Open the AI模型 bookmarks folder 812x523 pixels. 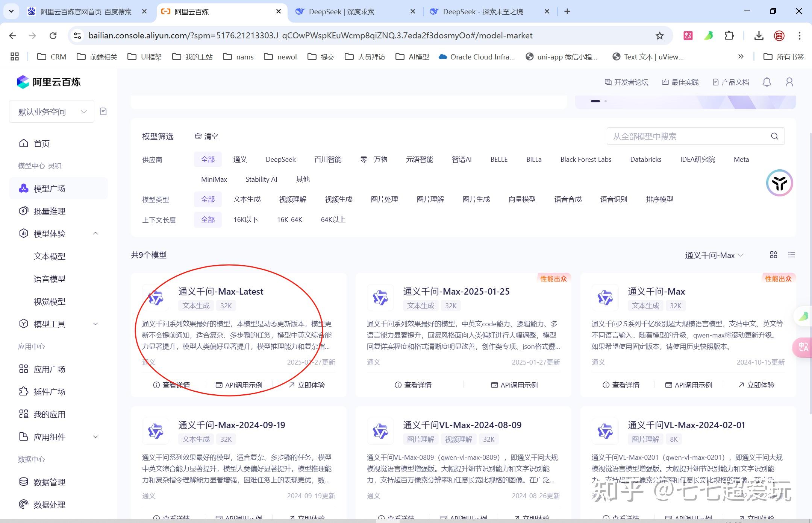point(412,57)
